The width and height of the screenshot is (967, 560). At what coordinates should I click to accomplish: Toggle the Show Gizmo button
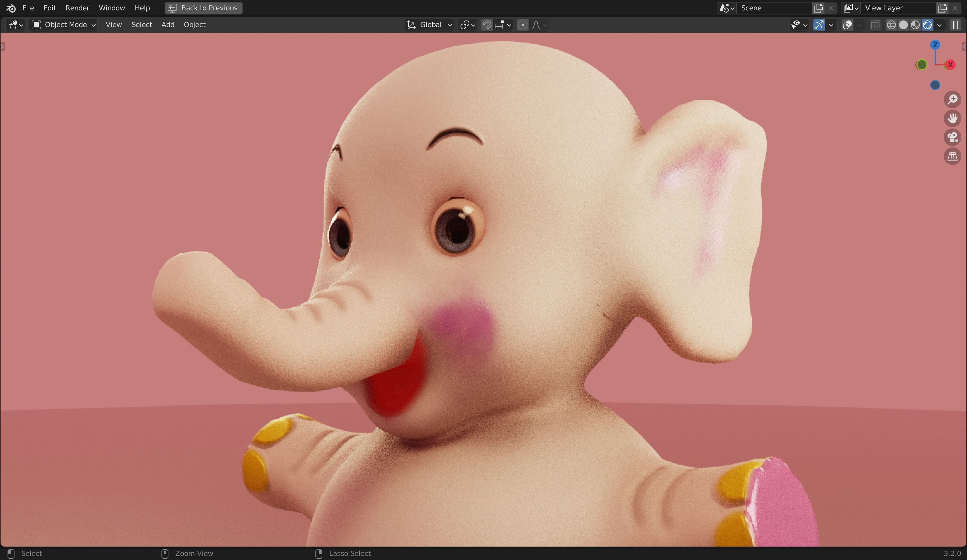tap(819, 25)
